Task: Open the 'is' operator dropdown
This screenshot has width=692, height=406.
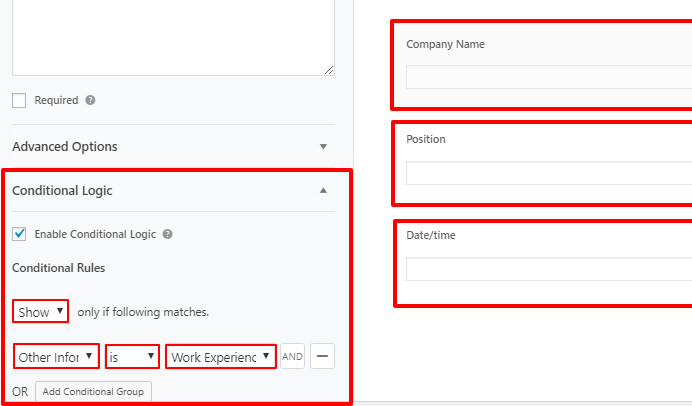Action: point(131,356)
